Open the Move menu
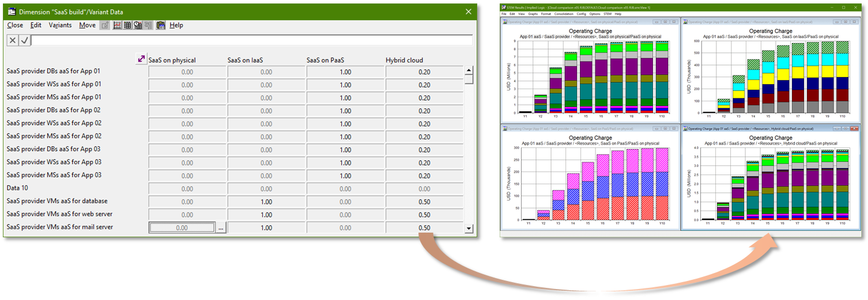 pyautogui.click(x=87, y=25)
